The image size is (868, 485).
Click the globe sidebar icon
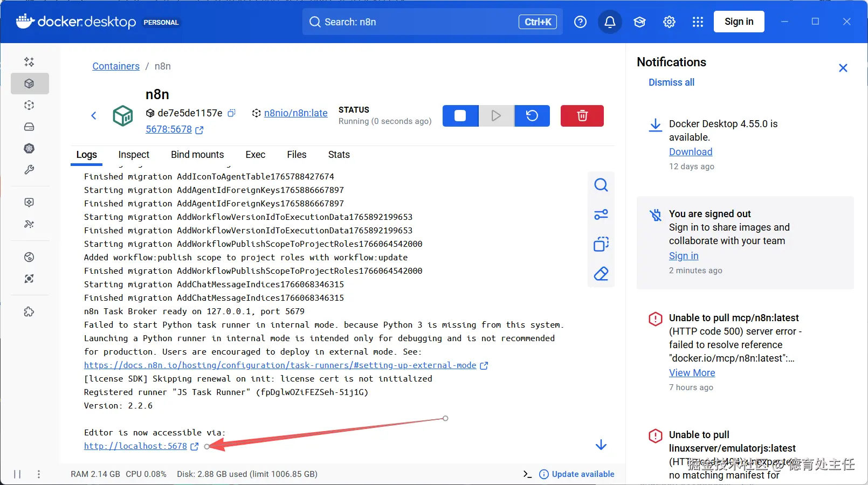click(29, 257)
